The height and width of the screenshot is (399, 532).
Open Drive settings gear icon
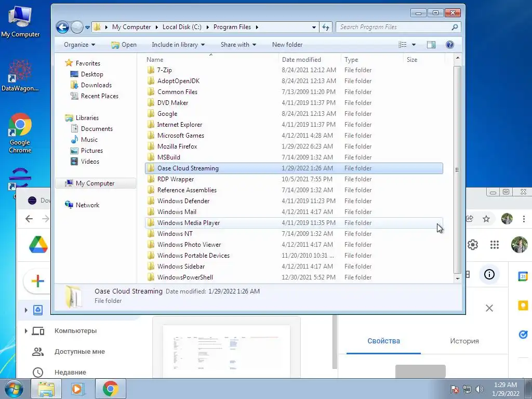click(473, 245)
